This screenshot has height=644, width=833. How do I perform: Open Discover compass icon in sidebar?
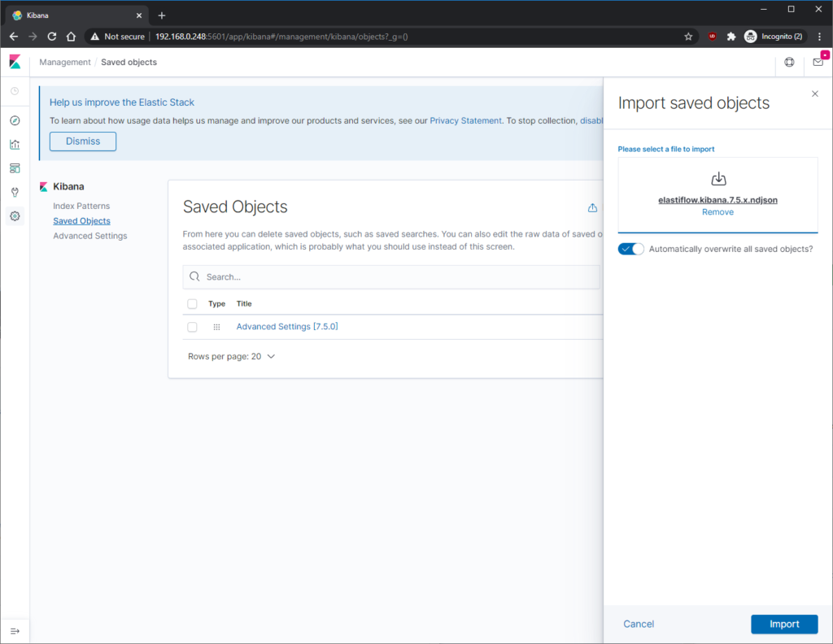tap(15, 120)
